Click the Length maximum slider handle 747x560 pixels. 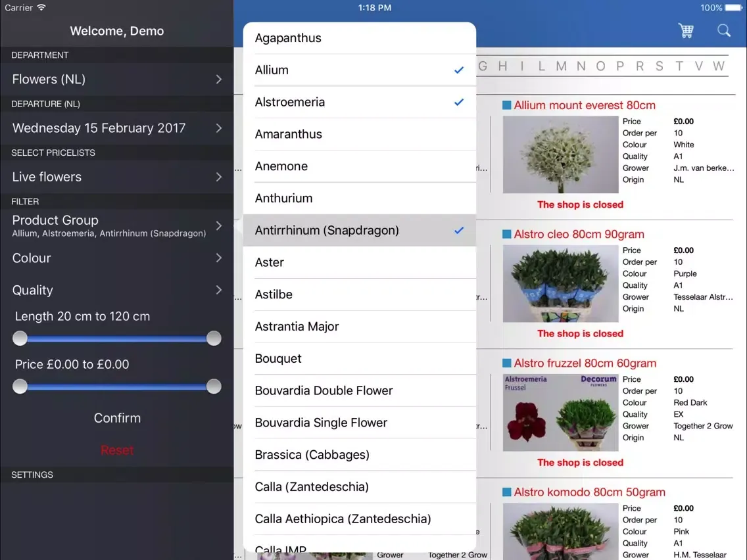pos(214,338)
